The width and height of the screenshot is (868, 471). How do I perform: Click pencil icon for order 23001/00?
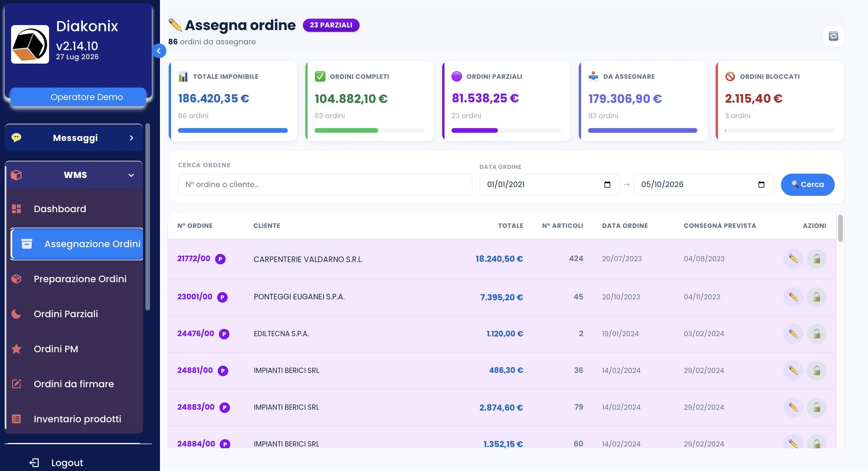tap(793, 297)
